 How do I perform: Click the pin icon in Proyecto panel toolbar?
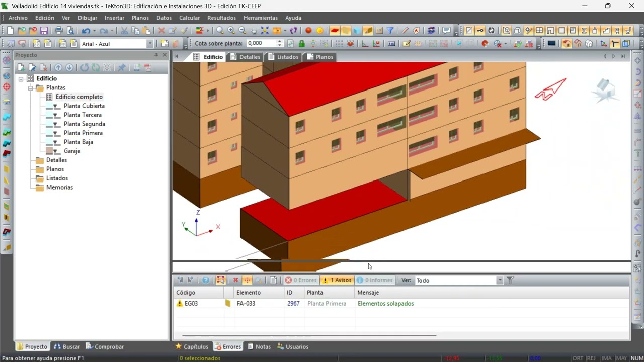[121, 67]
